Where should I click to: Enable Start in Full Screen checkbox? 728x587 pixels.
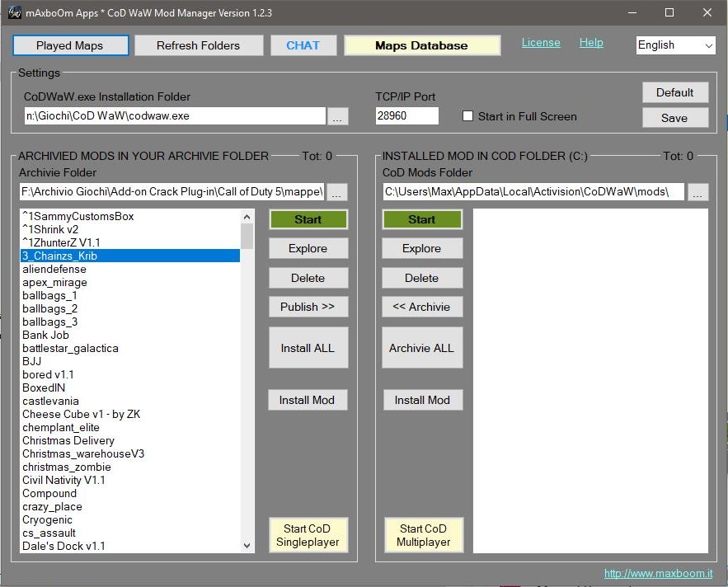tap(468, 116)
